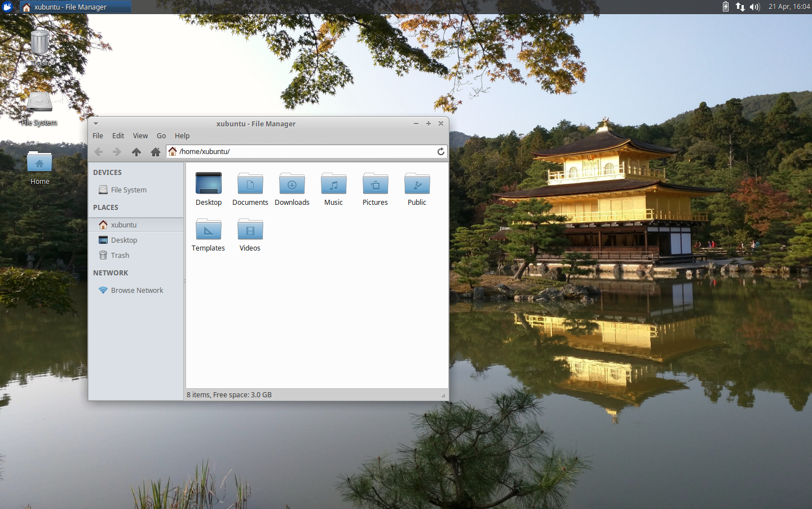Open File System under Devices
This screenshot has width=812, height=509.
click(127, 190)
